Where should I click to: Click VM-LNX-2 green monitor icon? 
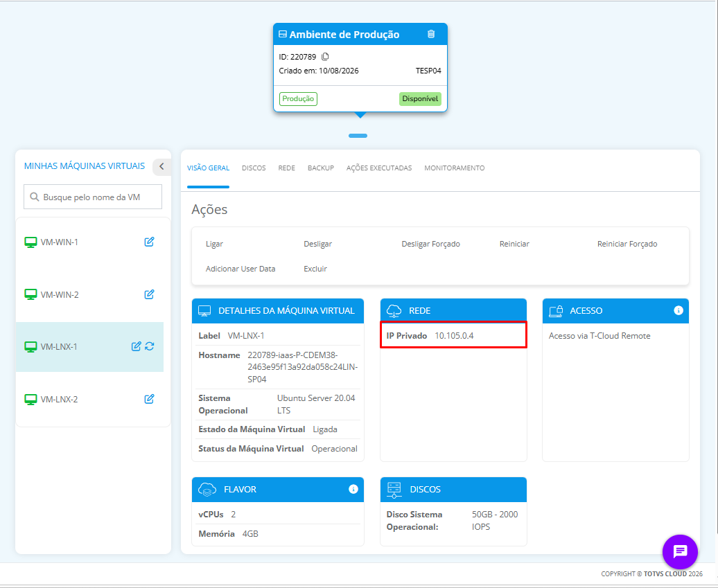pos(30,400)
